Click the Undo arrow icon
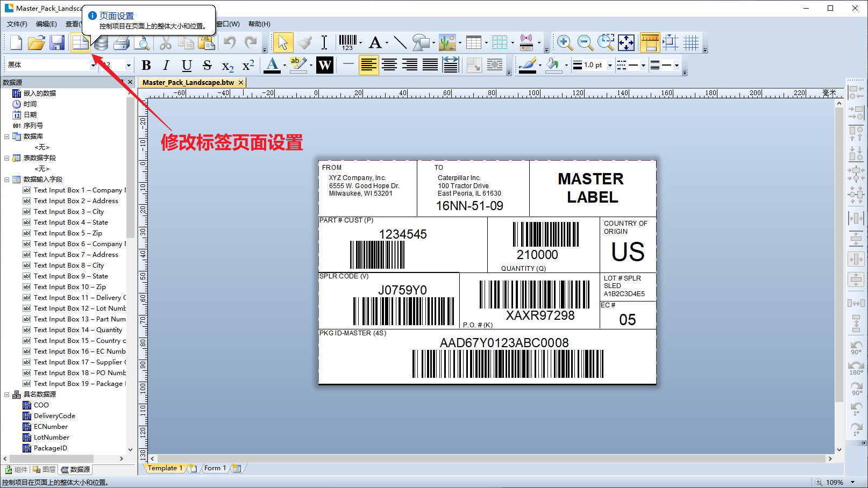 click(x=230, y=42)
